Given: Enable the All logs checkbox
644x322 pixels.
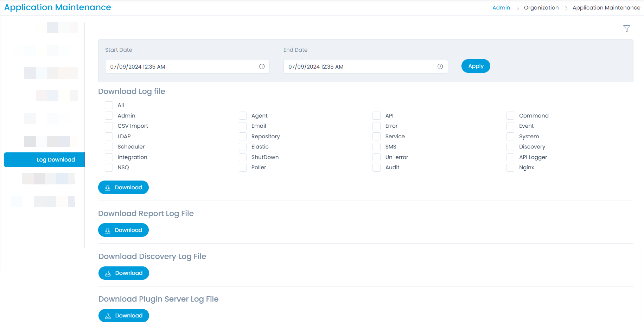Looking at the screenshot, I should point(109,105).
